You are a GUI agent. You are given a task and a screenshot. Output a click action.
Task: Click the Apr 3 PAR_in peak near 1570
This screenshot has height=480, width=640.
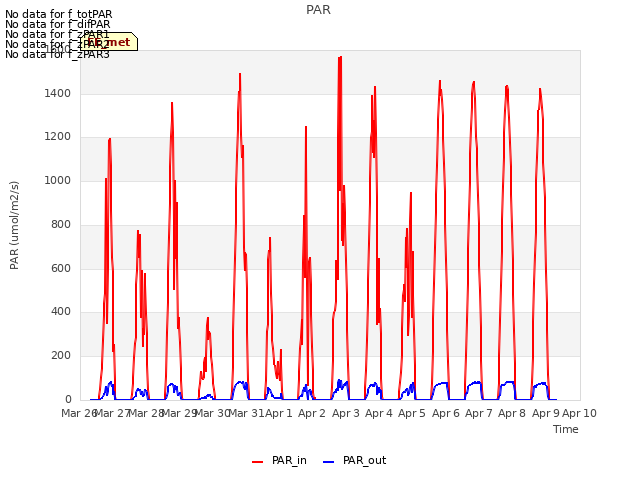coord(340,58)
